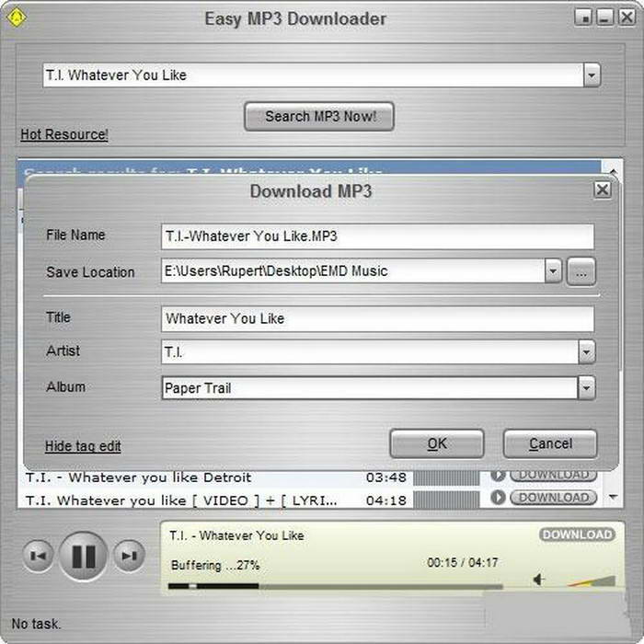Expand the Artist dropdown list

[586, 351]
